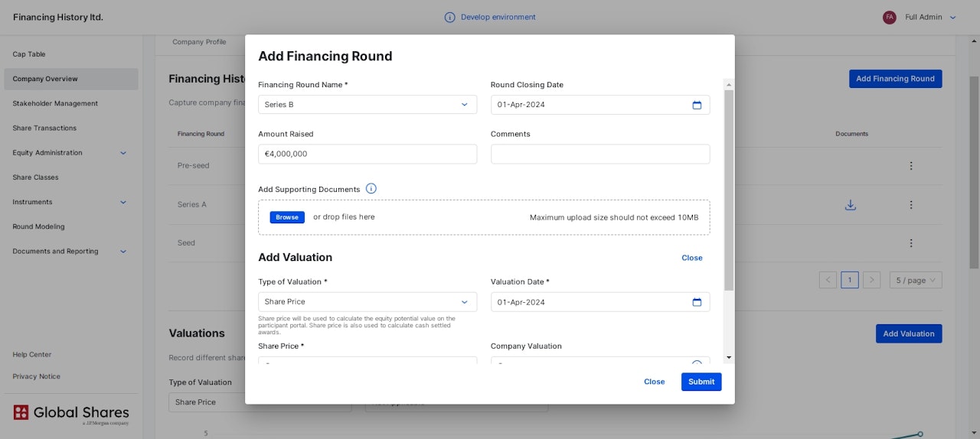Screen dimensions: 980x439
Task: Click the Develop environment info icon
Action: [x=449, y=17]
